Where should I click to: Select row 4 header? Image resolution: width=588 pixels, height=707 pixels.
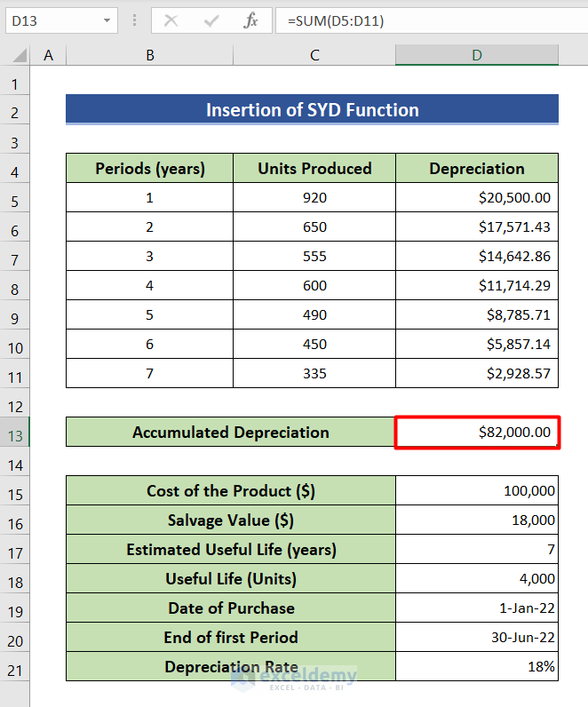tap(14, 171)
